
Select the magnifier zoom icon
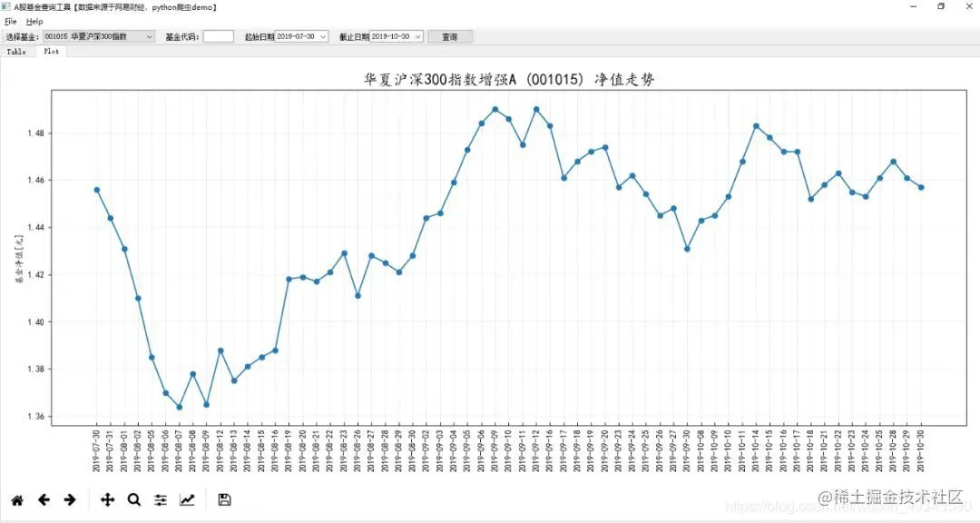coord(133,499)
